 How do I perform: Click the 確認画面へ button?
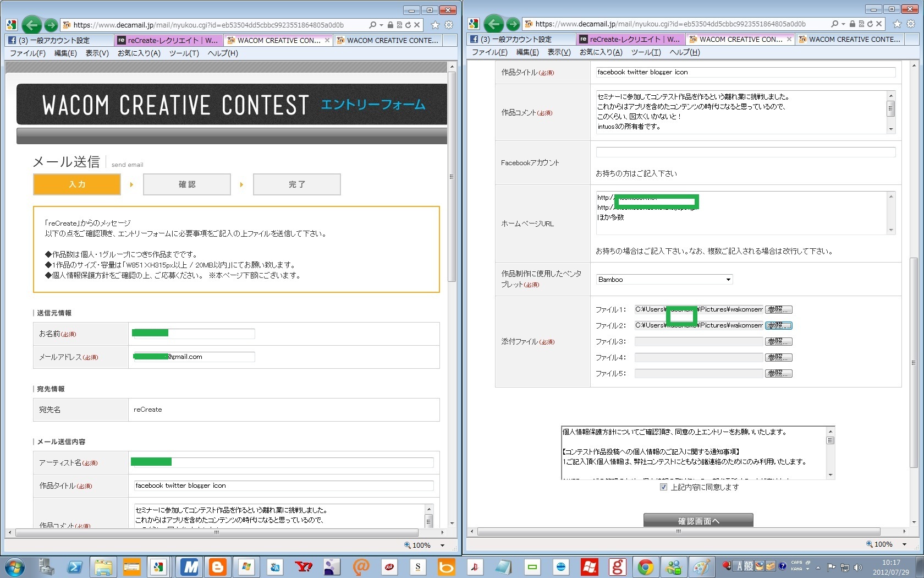click(698, 521)
